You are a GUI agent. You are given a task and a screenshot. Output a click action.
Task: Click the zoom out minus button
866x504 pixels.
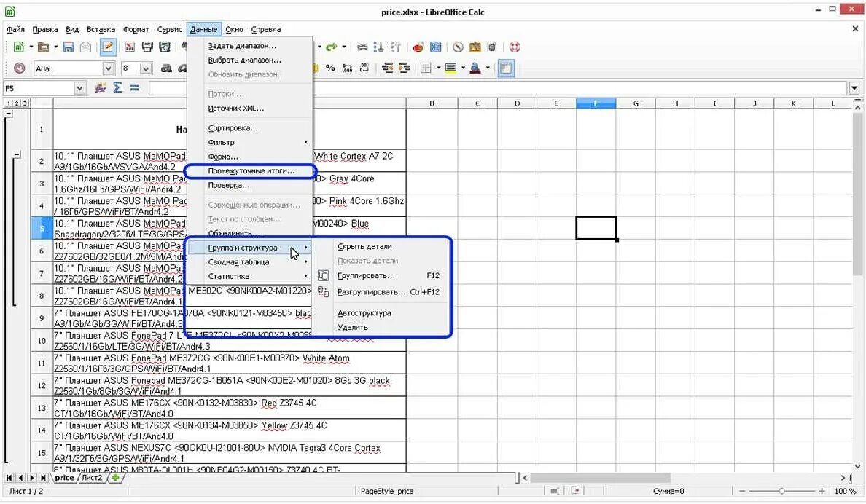coord(742,491)
